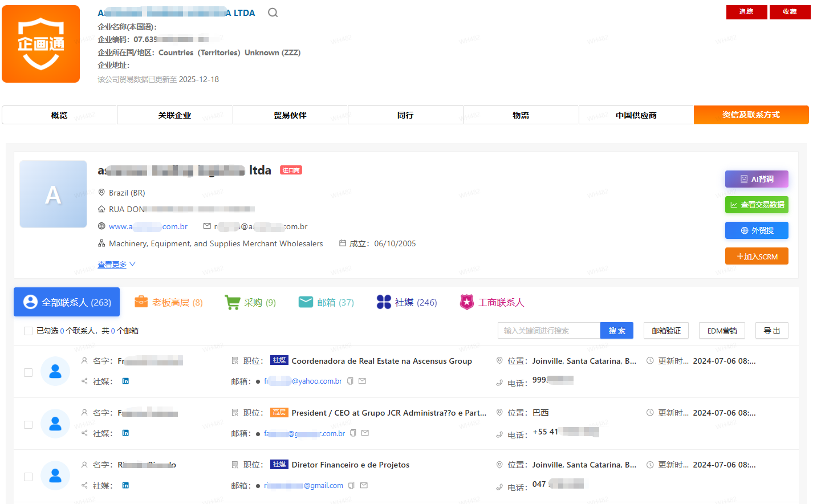This screenshot has width=817, height=504.
Task: Open the 中国供应商 tab
Action: point(636,115)
